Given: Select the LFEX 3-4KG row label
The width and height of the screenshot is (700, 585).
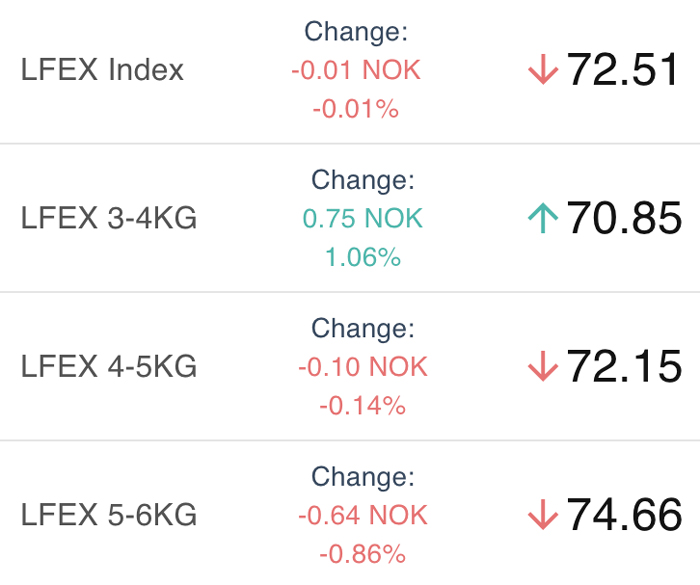Looking at the screenshot, I should (109, 218).
